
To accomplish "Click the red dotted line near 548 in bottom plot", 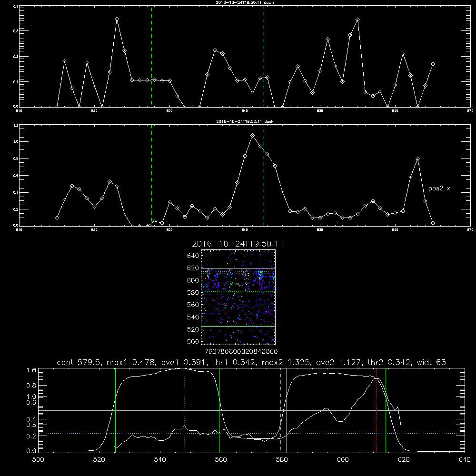I will click(185, 410).
